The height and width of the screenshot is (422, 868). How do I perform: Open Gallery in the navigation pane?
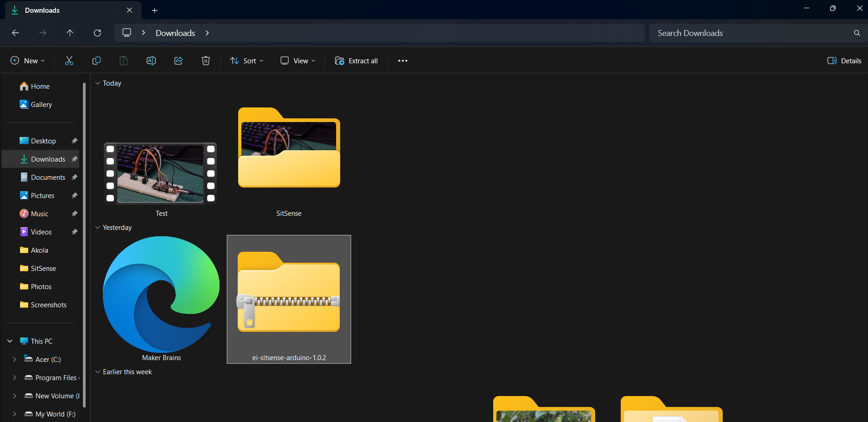[40, 105]
